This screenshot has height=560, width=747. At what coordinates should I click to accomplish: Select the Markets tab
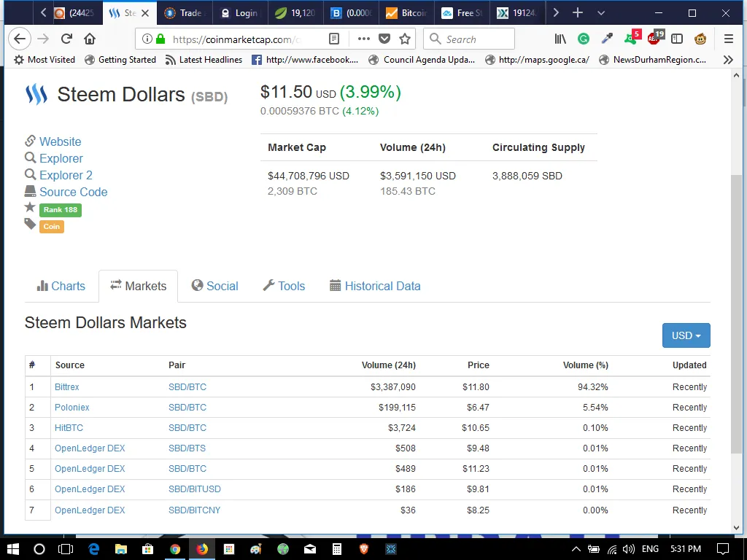point(138,286)
